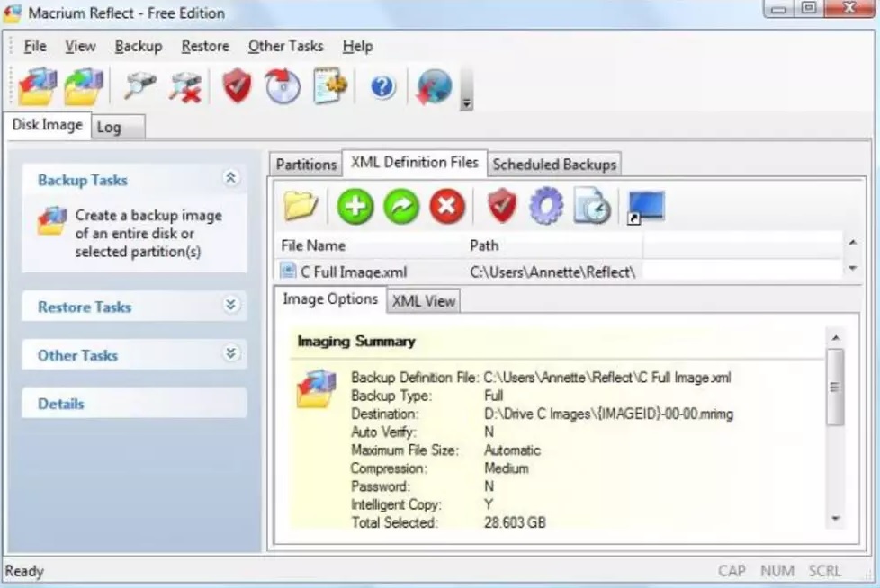Click the Macrium Reflect title bar app icon
This screenshot has height=588, width=880.
pos(12,13)
